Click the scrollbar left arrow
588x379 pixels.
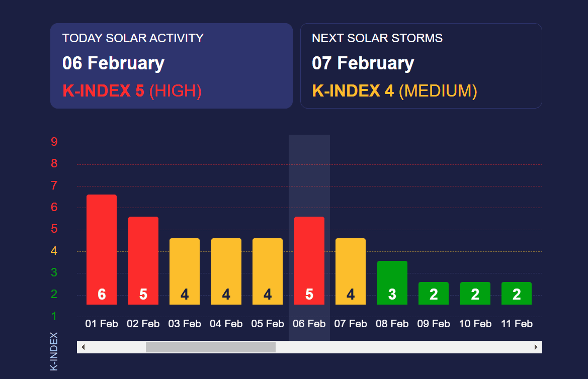83,347
